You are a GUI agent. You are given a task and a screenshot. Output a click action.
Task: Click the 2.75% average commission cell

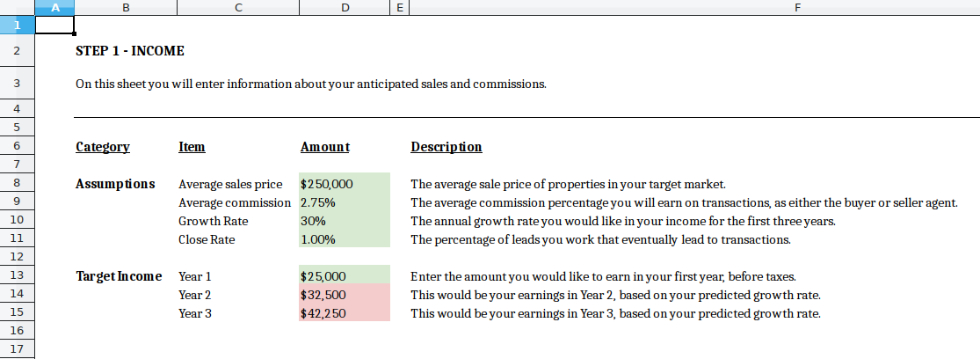344,202
